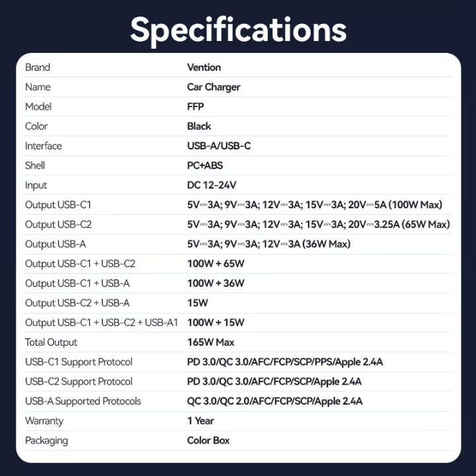Click the PC+ABS shell value
This screenshot has height=476, width=476.
(204, 165)
